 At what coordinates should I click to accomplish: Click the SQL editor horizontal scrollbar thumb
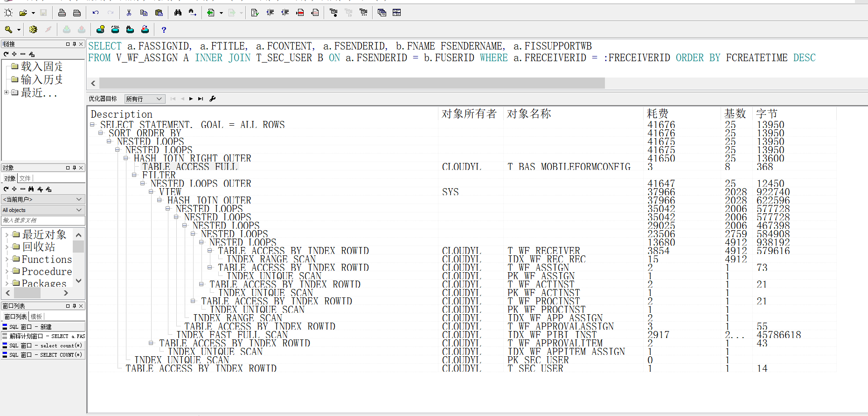[x=352, y=83]
